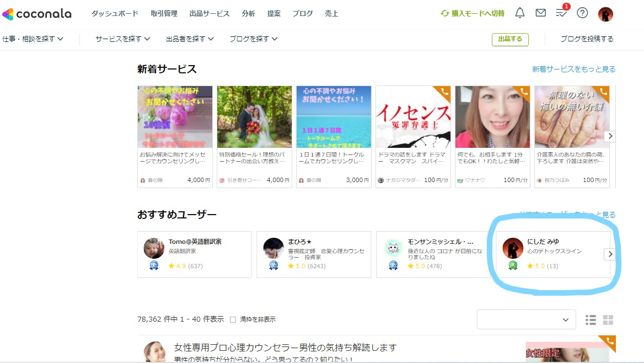Viewport: 644px width, 363px height.
Task: Click the rank badge under モンサンミッシェル
Action: click(x=393, y=265)
